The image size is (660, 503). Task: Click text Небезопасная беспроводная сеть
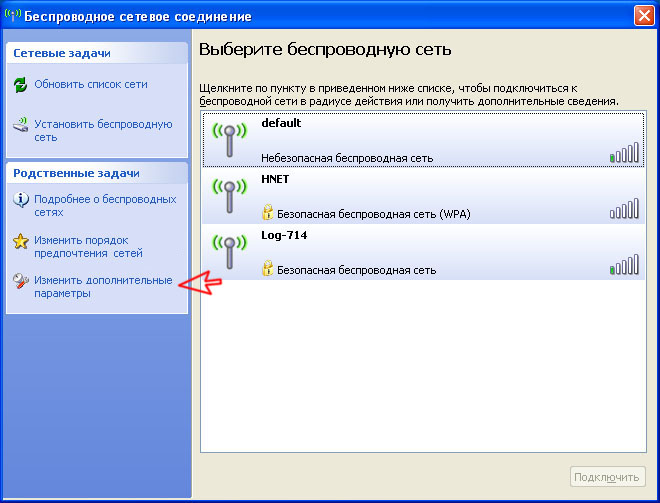[347, 158]
